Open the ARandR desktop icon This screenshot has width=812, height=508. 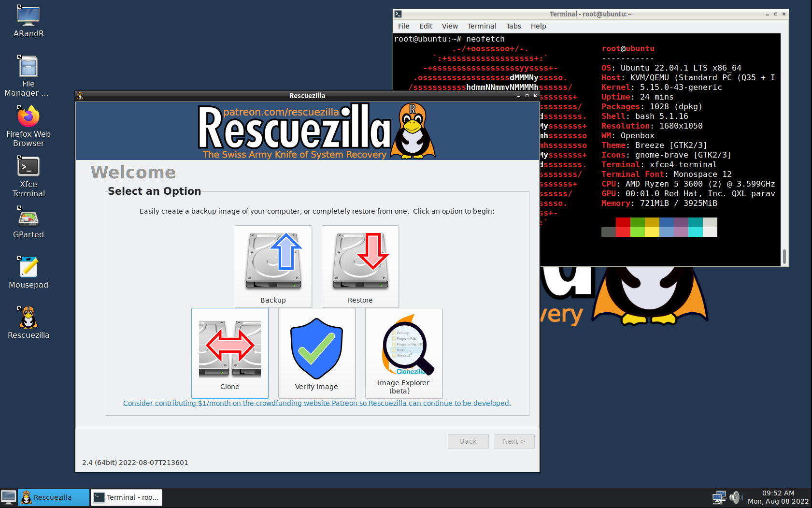28,21
